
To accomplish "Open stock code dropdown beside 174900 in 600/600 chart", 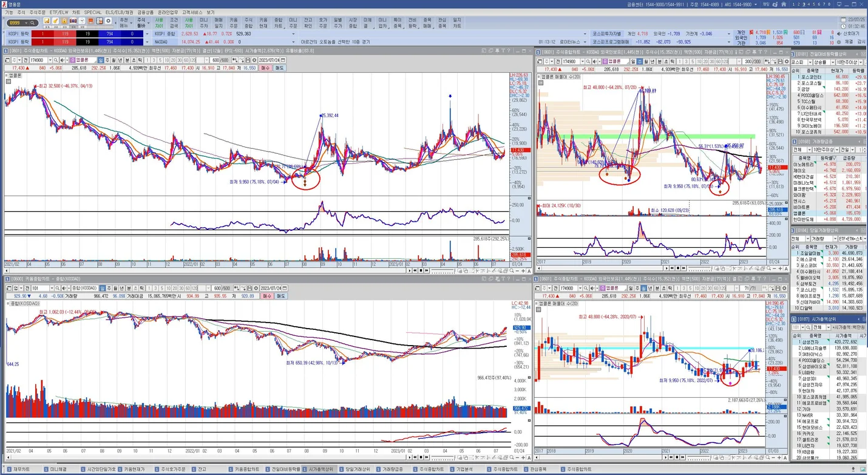I will [50, 60].
